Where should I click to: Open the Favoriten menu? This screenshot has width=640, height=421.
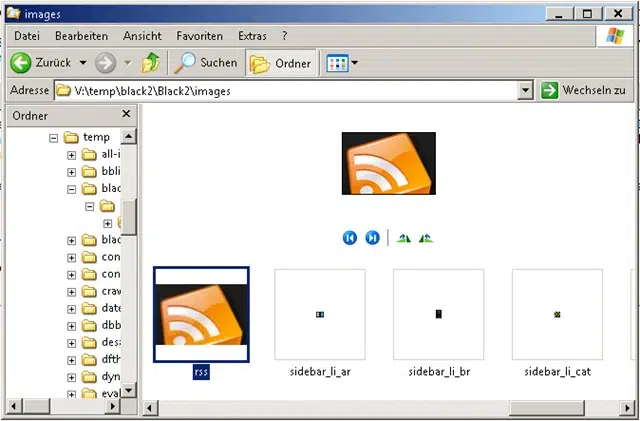[200, 36]
